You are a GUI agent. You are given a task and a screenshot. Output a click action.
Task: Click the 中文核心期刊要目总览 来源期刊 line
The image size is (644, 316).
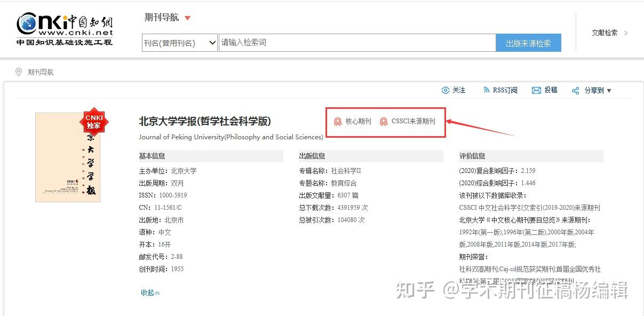point(524,220)
